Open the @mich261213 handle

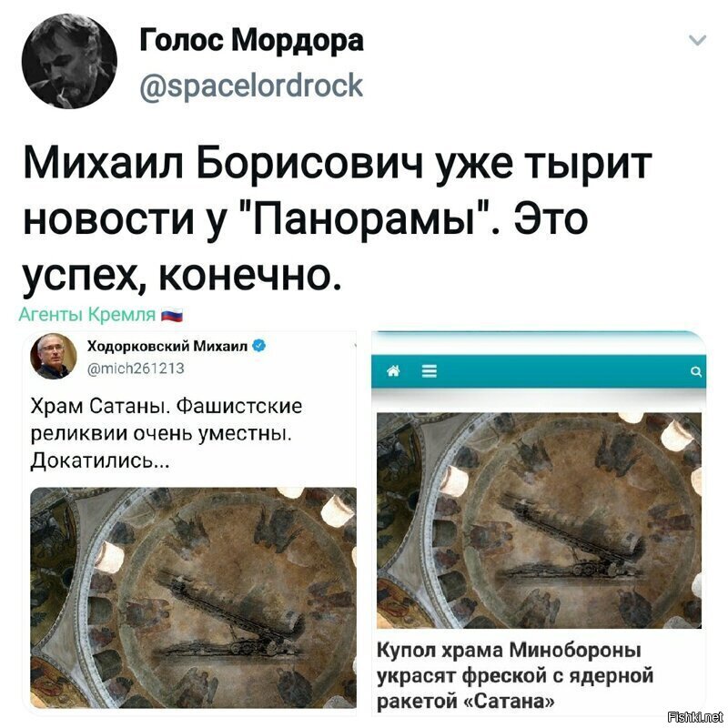click(x=136, y=369)
